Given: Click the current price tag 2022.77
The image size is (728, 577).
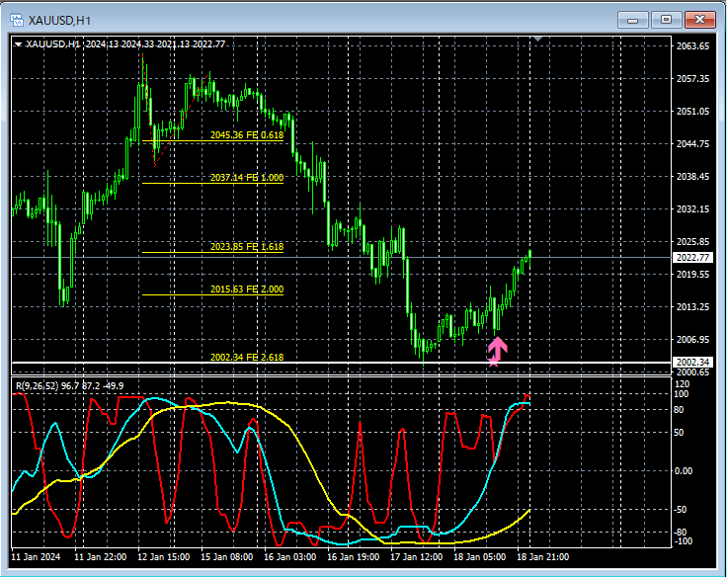Looking at the screenshot, I should 692,257.
